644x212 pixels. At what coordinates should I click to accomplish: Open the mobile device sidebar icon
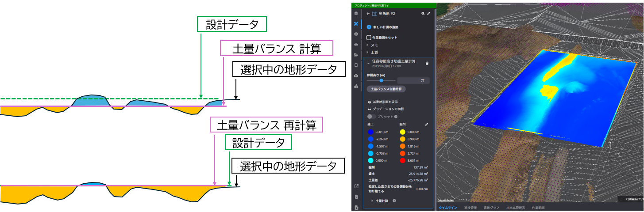click(x=356, y=65)
